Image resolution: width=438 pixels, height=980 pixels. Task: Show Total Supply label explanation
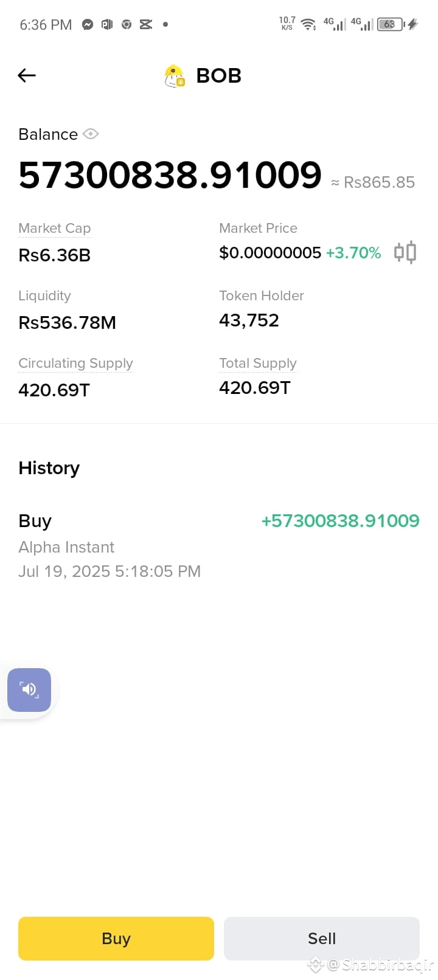[258, 363]
